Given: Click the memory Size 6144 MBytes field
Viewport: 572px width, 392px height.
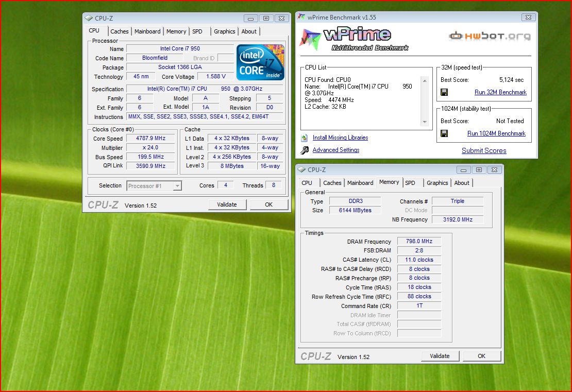Looking at the screenshot, I should [355, 210].
